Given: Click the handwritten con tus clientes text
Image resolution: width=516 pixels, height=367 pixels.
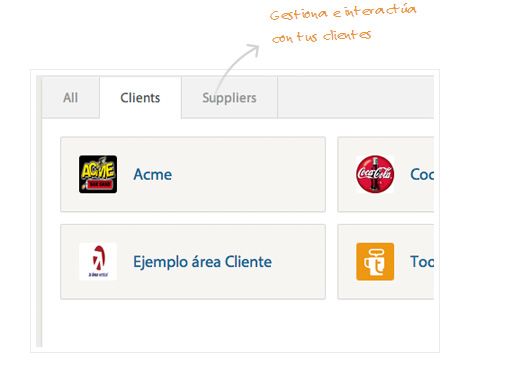Looking at the screenshot, I should click(321, 36).
